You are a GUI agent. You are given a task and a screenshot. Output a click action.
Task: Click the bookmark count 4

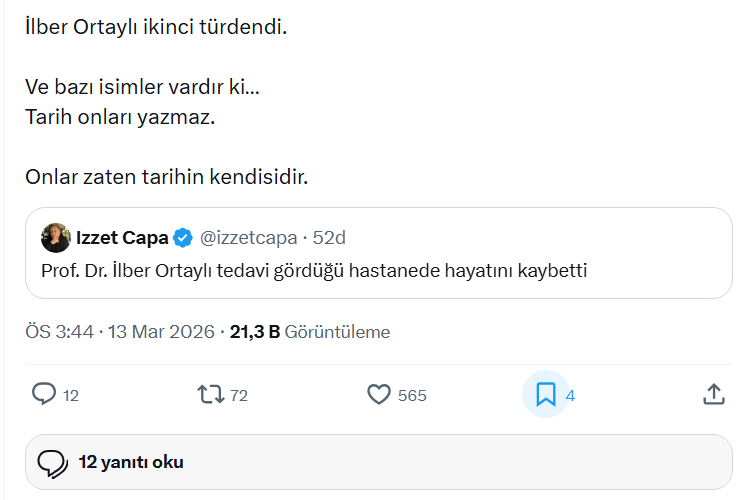(570, 395)
